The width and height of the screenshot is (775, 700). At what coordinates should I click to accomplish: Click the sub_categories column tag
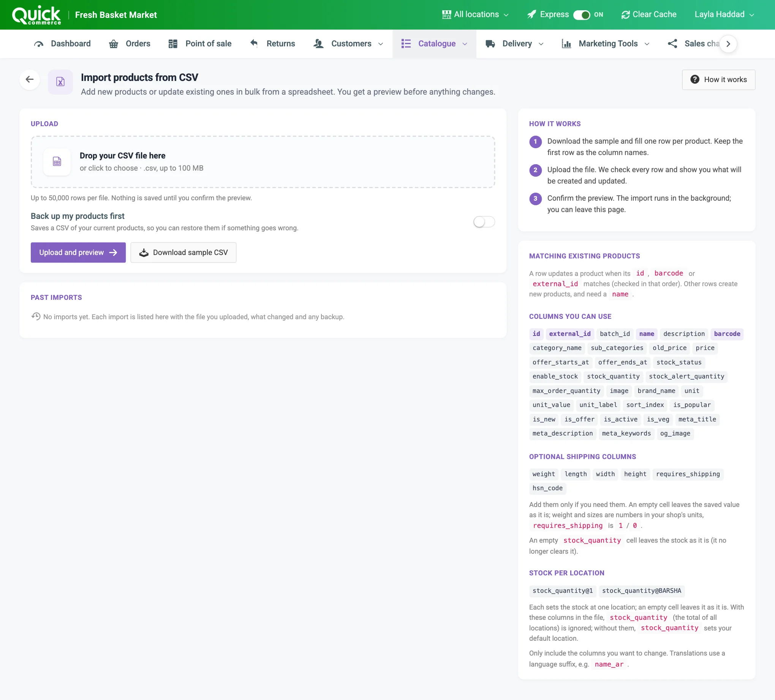pos(617,348)
